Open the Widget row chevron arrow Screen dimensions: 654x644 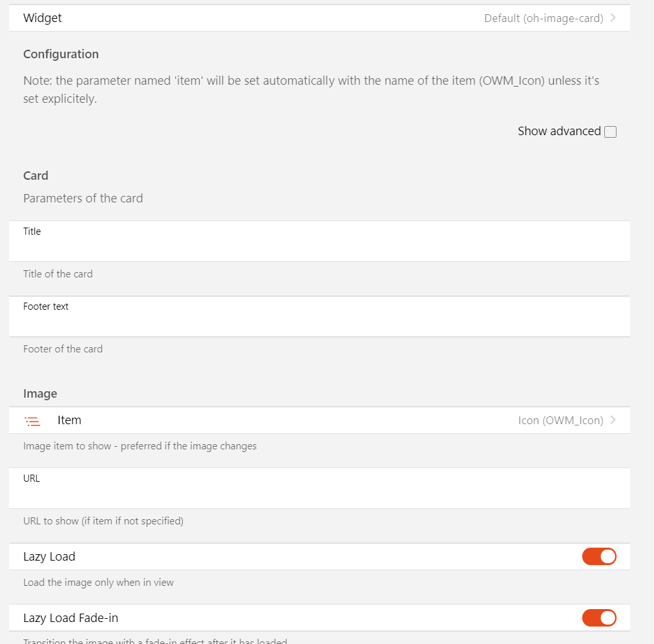coord(613,18)
